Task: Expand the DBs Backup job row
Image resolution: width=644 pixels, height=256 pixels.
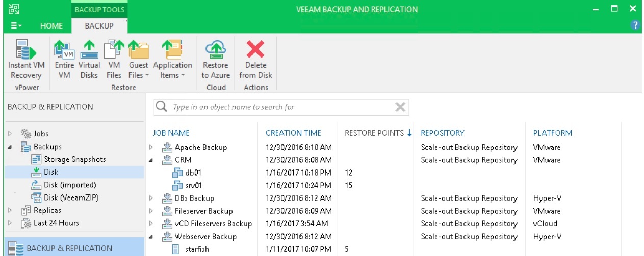Action: (x=151, y=198)
